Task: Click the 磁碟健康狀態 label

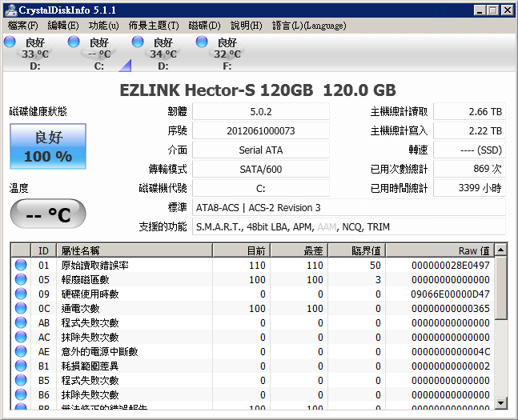Action: 38,111
